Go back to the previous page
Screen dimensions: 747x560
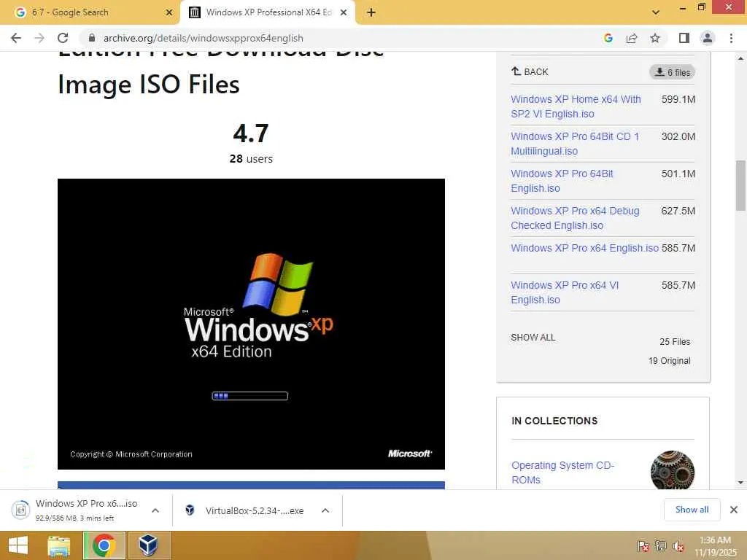(16, 38)
